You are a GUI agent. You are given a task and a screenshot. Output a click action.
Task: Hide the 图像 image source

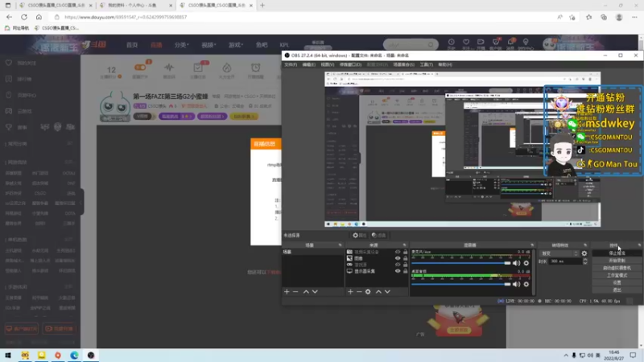click(x=398, y=258)
